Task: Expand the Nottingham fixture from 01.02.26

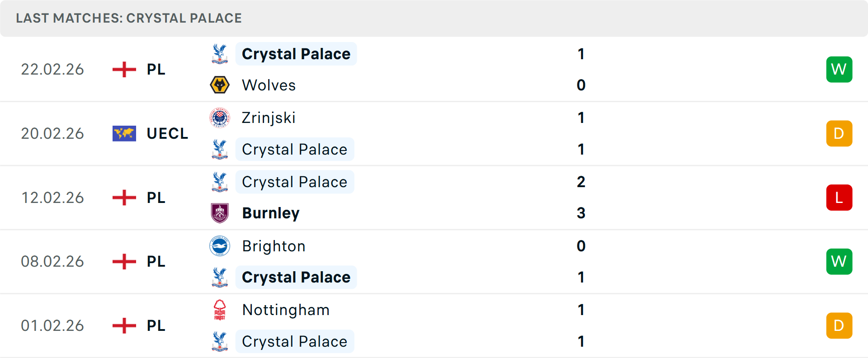Action: 434,325
